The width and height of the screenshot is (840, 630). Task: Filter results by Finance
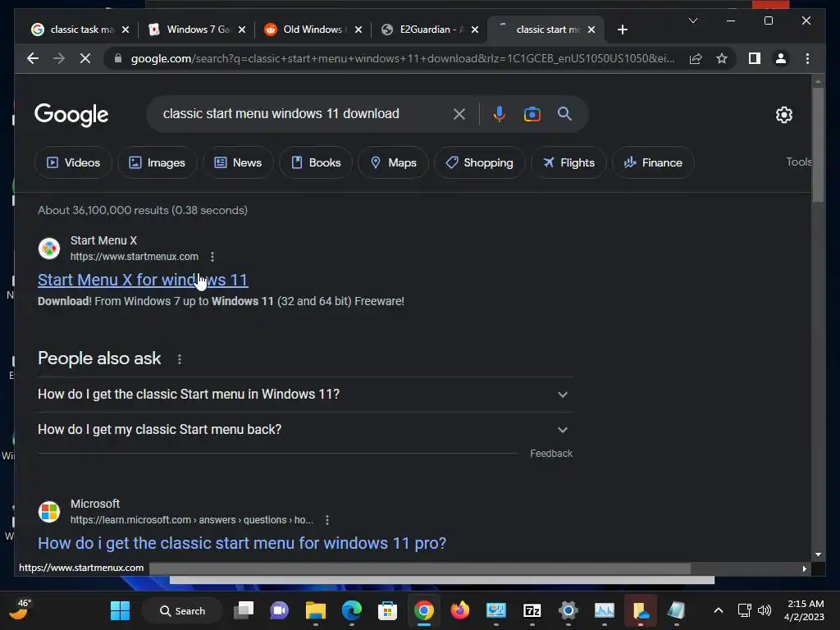[653, 162]
